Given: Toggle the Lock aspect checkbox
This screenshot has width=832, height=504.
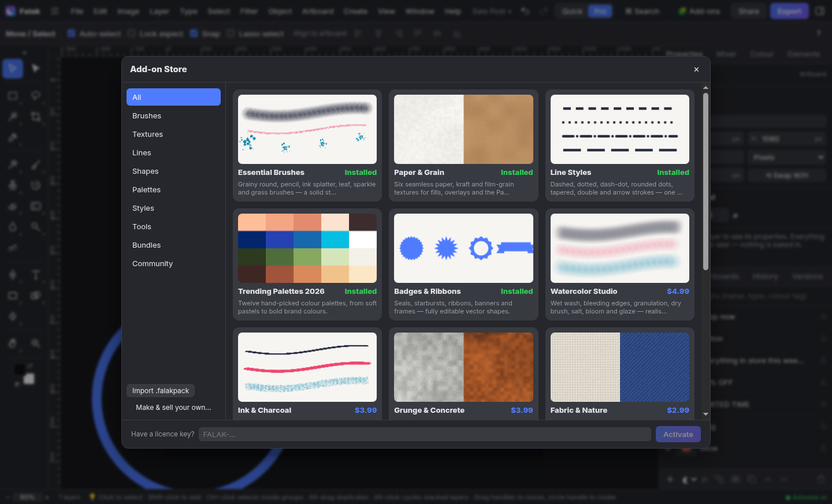Looking at the screenshot, I should pos(131,33).
